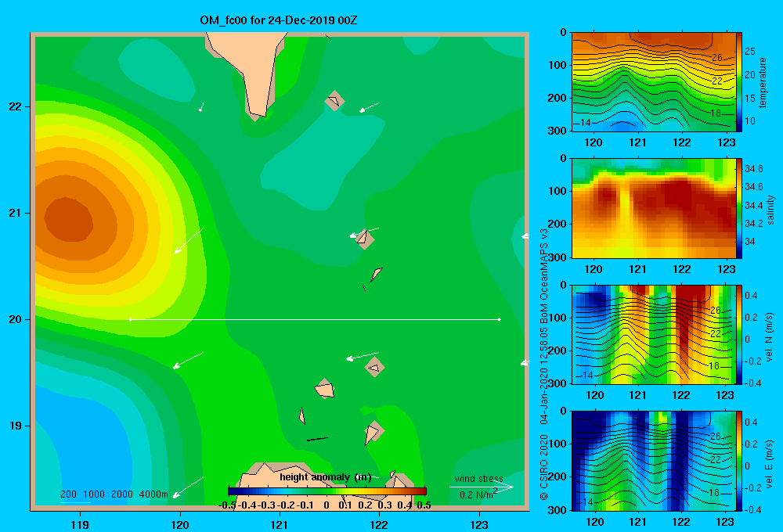Click the latitude label 22 on main map

[16, 106]
